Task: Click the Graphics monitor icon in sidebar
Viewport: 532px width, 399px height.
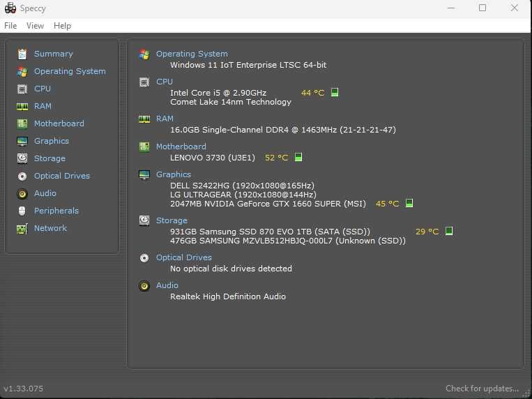Action: (x=22, y=141)
